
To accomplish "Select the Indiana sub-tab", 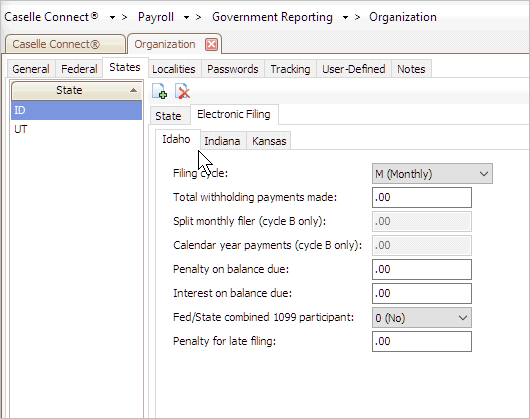I will pos(222,141).
